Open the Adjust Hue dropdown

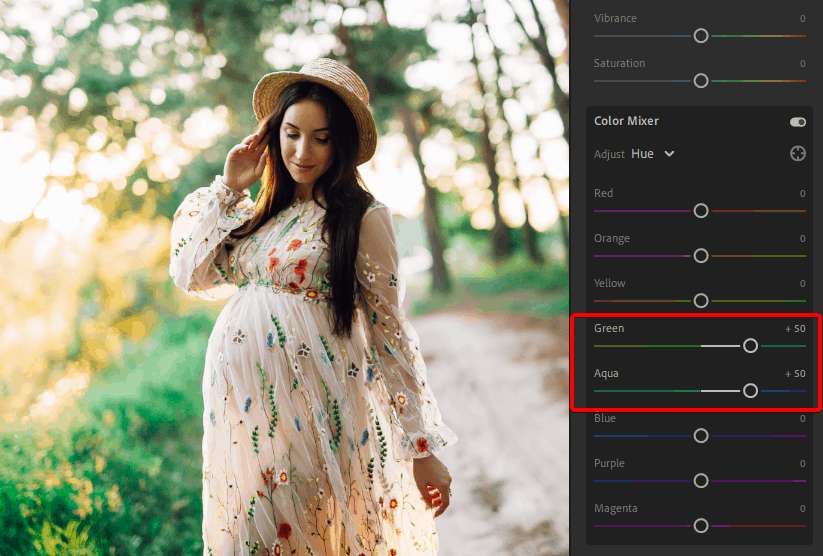[x=652, y=154]
